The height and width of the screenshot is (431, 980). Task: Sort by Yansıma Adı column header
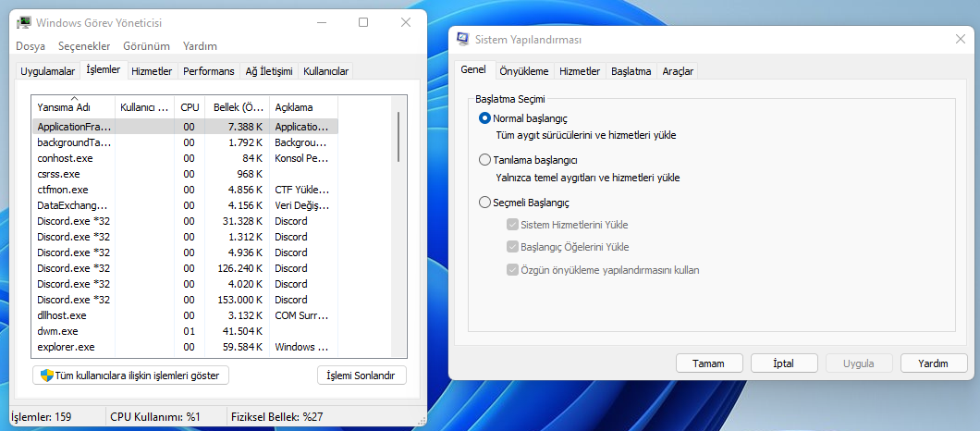[73, 107]
